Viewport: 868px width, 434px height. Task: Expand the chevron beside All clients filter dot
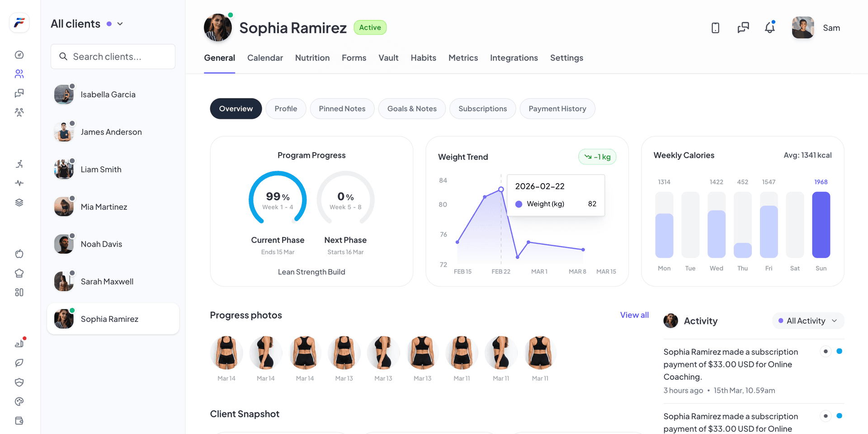click(x=120, y=24)
